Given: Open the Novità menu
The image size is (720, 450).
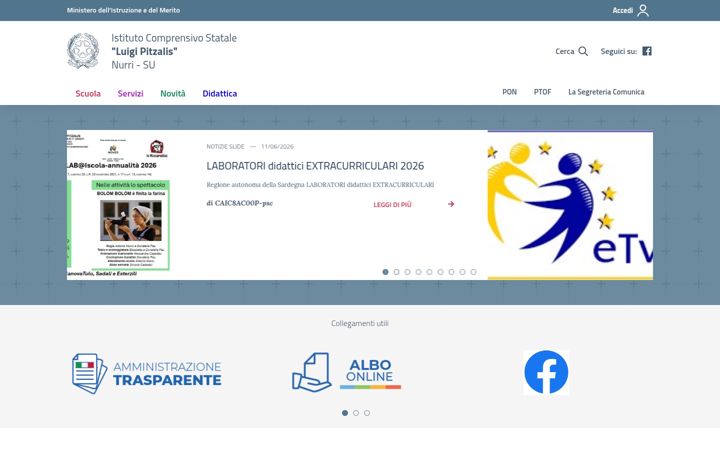Looking at the screenshot, I should point(173,93).
